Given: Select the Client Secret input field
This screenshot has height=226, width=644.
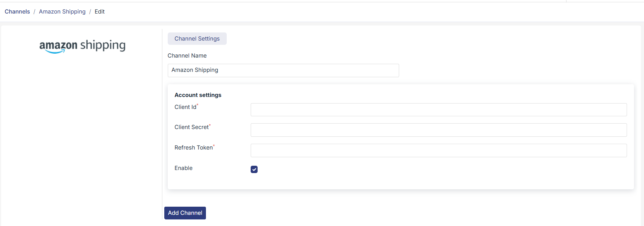Looking at the screenshot, I should coord(438,130).
